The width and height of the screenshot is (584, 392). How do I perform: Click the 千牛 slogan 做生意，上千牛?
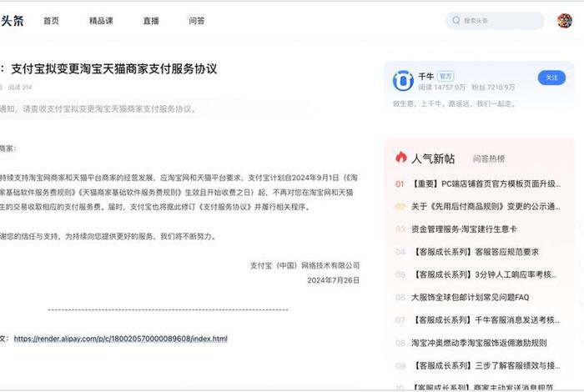pyautogui.click(x=454, y=104)
